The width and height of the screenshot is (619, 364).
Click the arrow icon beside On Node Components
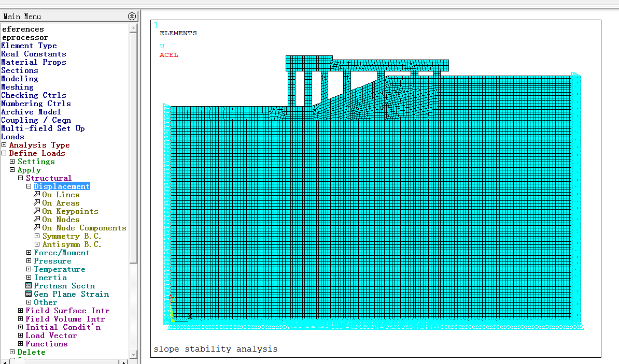coord(37,228)
